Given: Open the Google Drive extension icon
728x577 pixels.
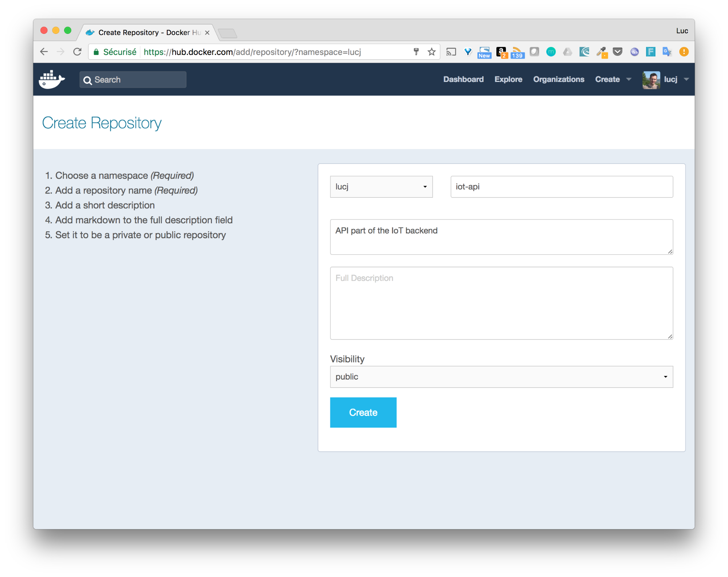Looking at the screenshot, I should 567,52.
